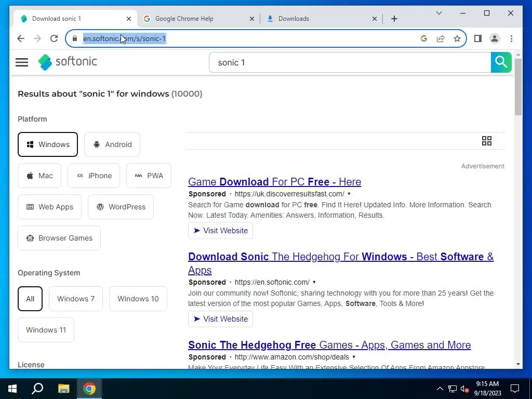Select PWA platform filter
Viewport: 532px width, 399px height.
tap(149, 176)
